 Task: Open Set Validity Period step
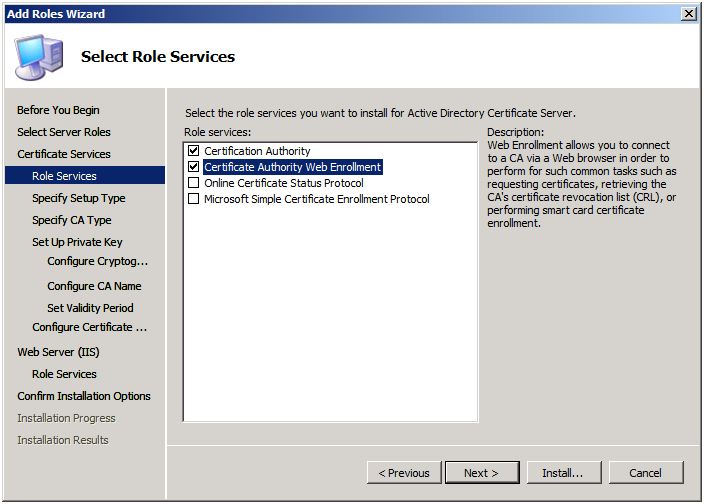pyautogui.click(x=90, y=308)
